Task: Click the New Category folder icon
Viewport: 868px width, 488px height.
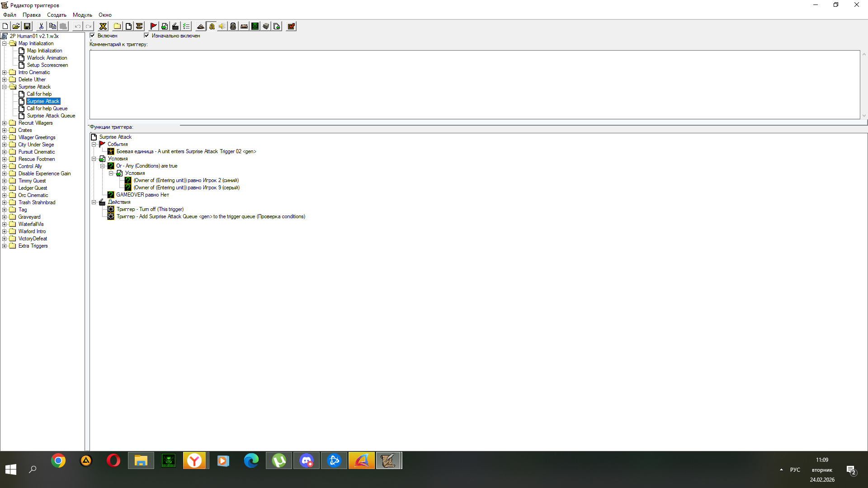Action: point(117,26)
